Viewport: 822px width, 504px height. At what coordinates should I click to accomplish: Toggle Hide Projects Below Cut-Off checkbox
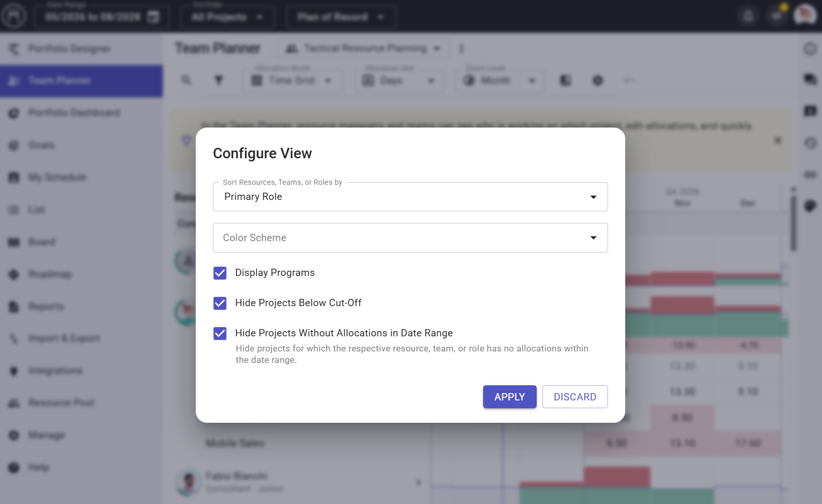point(220,303)
